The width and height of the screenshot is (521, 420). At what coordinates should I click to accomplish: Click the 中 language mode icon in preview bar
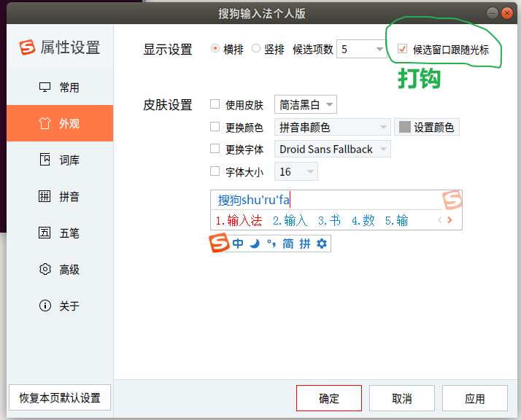[238, 244]
